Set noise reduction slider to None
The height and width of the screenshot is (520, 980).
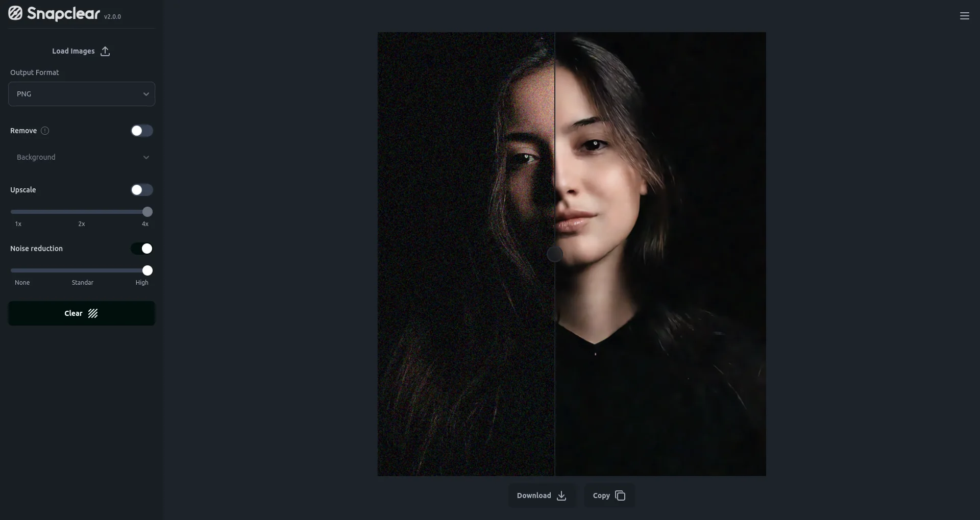tap(15, 270)
